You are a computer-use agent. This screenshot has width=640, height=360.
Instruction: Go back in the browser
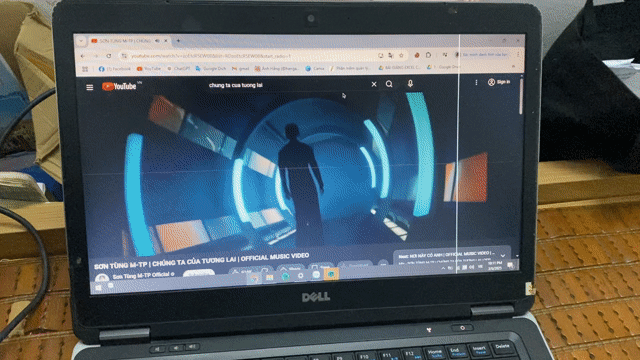click(83, 56)
